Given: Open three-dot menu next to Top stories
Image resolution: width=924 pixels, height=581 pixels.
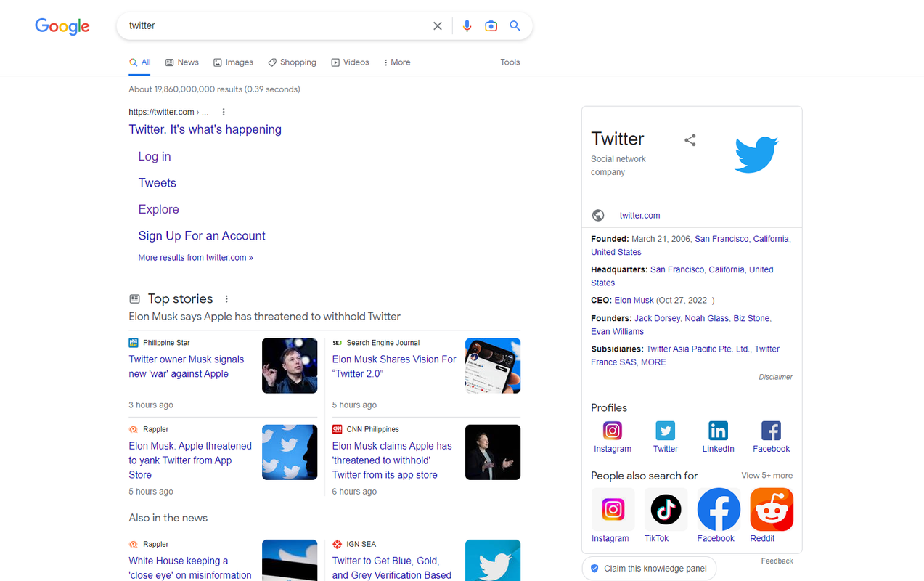Looking at the screenshot, I should [226, 299].
